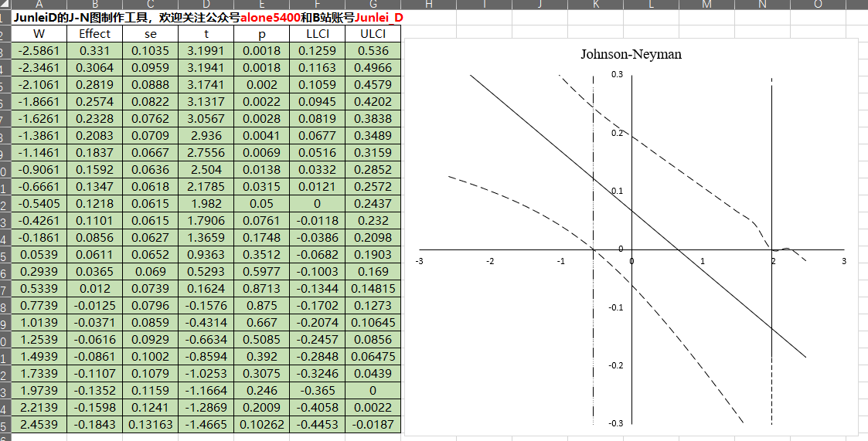Select cell with LLCI value -0.365

tap(317, 390)
